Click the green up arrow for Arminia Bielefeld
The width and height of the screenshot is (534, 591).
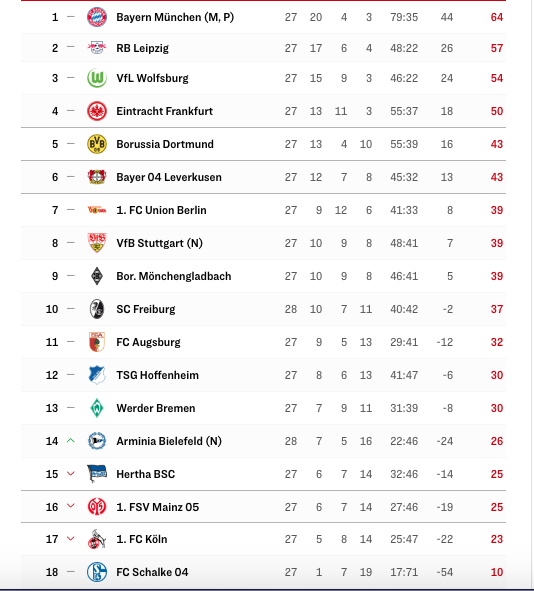click(70, 441)
